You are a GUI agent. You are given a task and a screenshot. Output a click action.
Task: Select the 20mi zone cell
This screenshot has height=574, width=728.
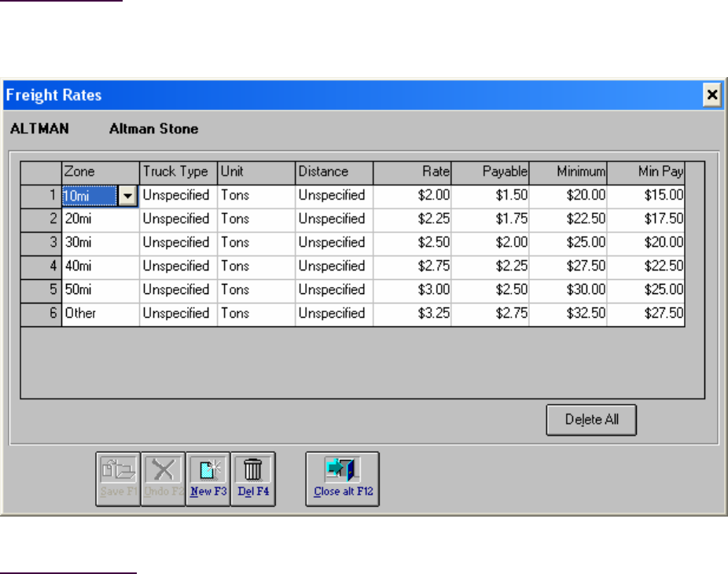101,219
